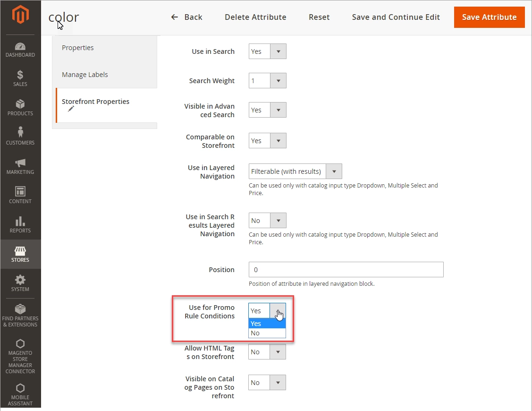
Task: Click the Magento logo icon
Action: pyautogui.click(x=20, y=14)
